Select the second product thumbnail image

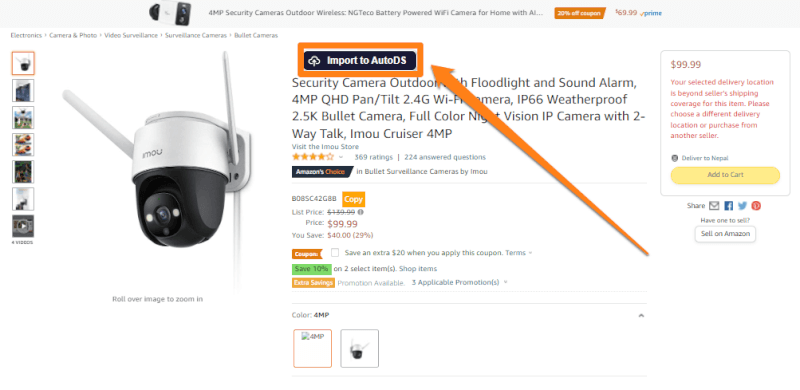pos(23,90)
